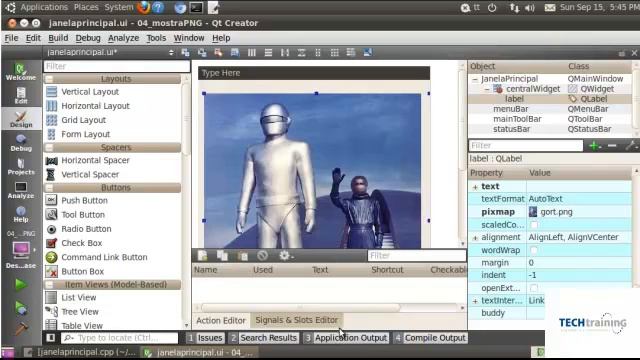Start debugging with the debug-run icon
640x360 pixels.
pos(21,308)
